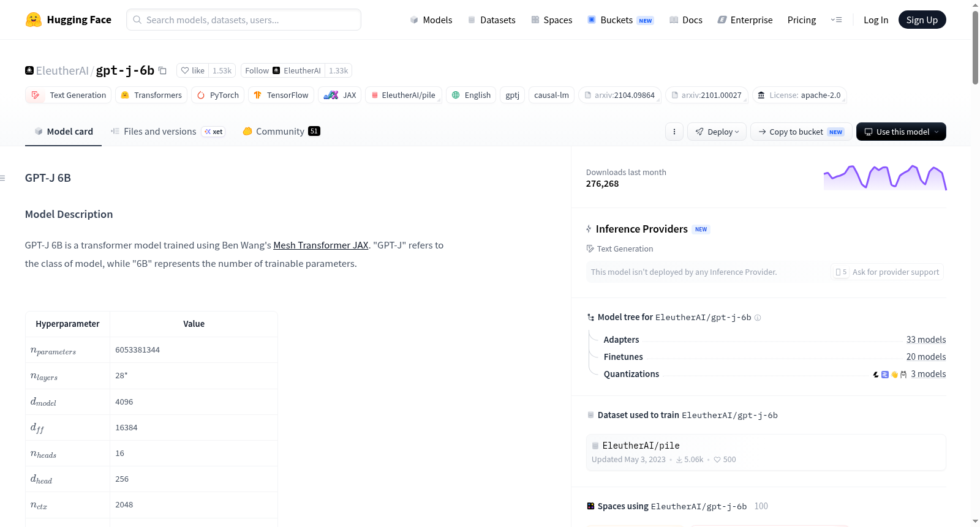Click the page vertical scrollbar thumb
The width and height of the screenshot is (980, 527).
tap(975, 47)
